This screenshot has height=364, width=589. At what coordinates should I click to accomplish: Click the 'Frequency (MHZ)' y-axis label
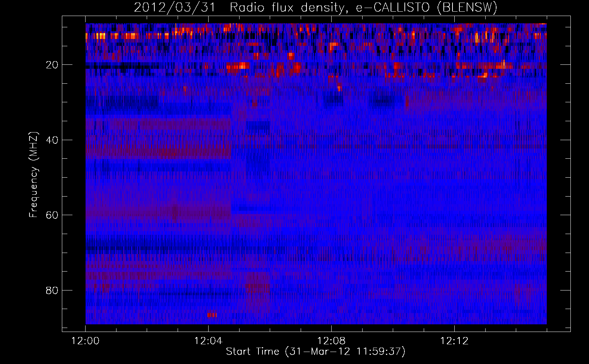tap(33, 175)
